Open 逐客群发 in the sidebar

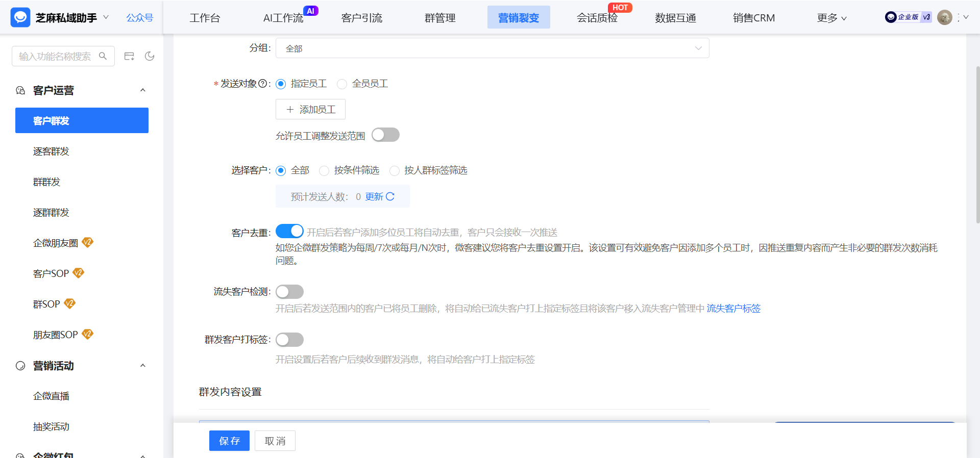(51, 151)
